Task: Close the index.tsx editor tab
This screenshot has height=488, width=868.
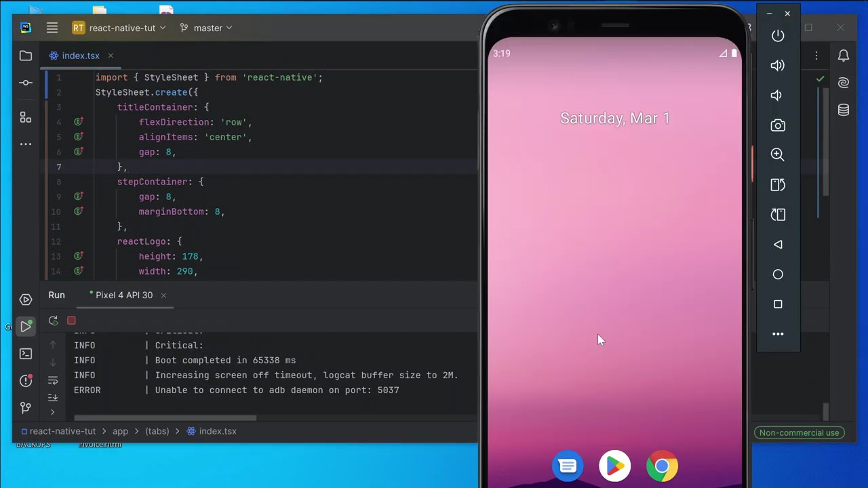Action: tap(111, 56)
